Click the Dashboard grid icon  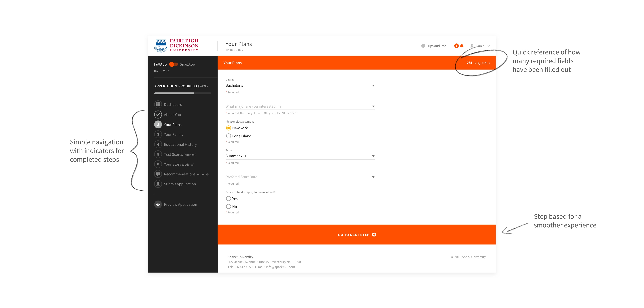click(x=158, y=104)
